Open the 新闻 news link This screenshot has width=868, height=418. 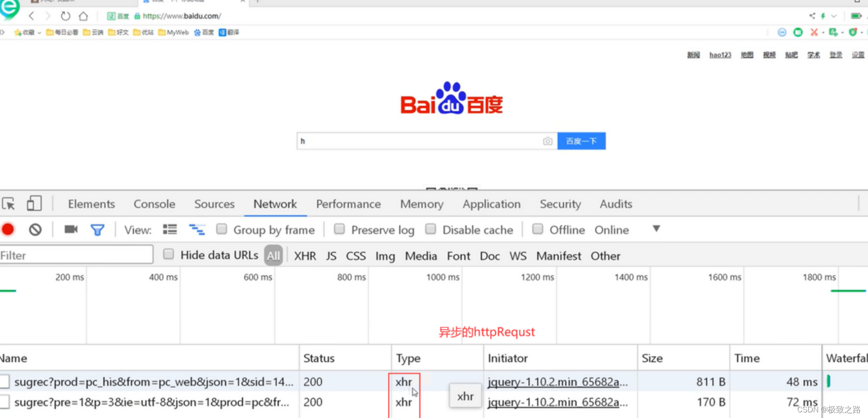click(x=693, y=55)
